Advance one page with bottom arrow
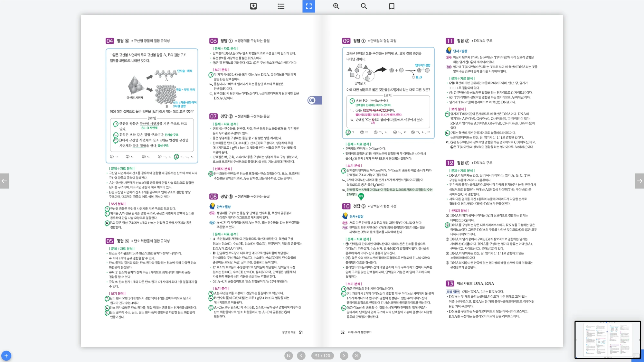Viewport: 644px width, 362px height. (x=344, y=356)
